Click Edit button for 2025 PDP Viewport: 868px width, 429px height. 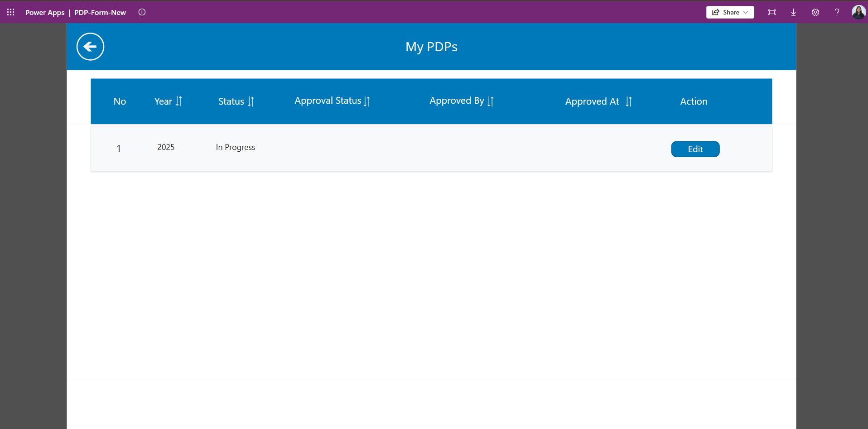(695, 149)
